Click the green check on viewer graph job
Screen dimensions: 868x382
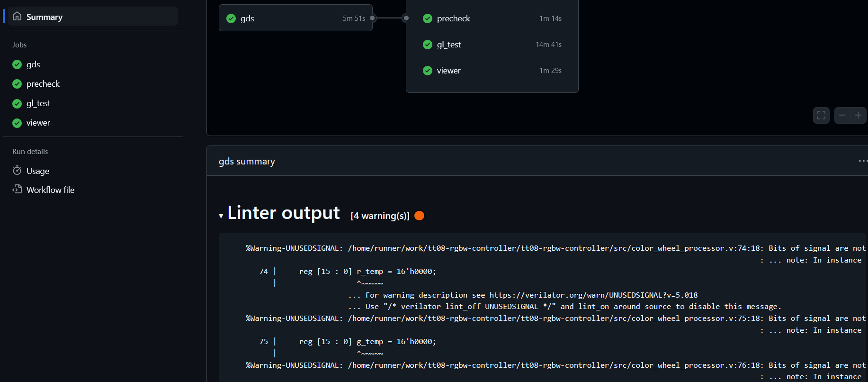coord(428,71)
